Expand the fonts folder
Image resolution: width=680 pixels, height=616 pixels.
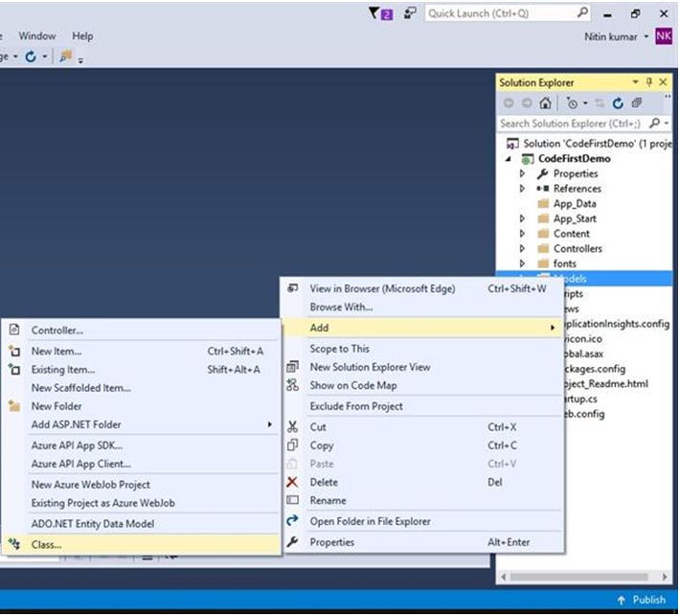[x=522, y=263]
